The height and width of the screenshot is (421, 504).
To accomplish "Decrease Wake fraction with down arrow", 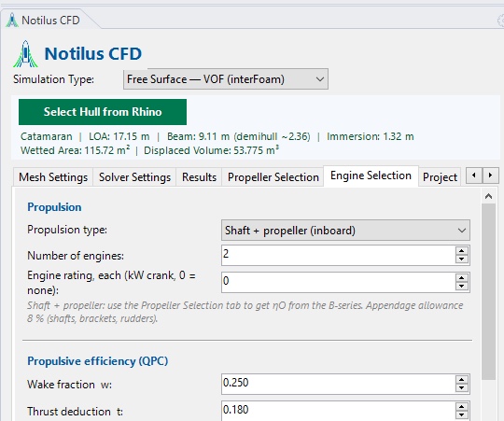I will coord(462,388).
